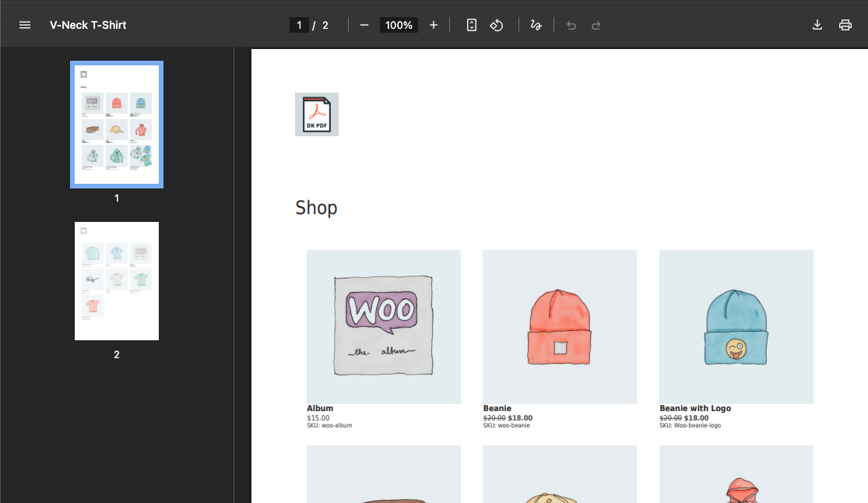Click the 'V-Neck T-Shirt' document title
The width and height of the screenshot is (868, 503).
[x=88, y=25]
